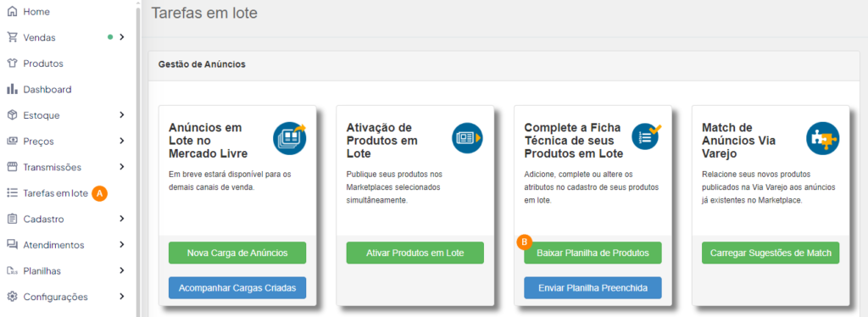Viewport: 868px width, 317px height.
Task: Expand the Preços submenu chevron
Action: coord(122,141)
